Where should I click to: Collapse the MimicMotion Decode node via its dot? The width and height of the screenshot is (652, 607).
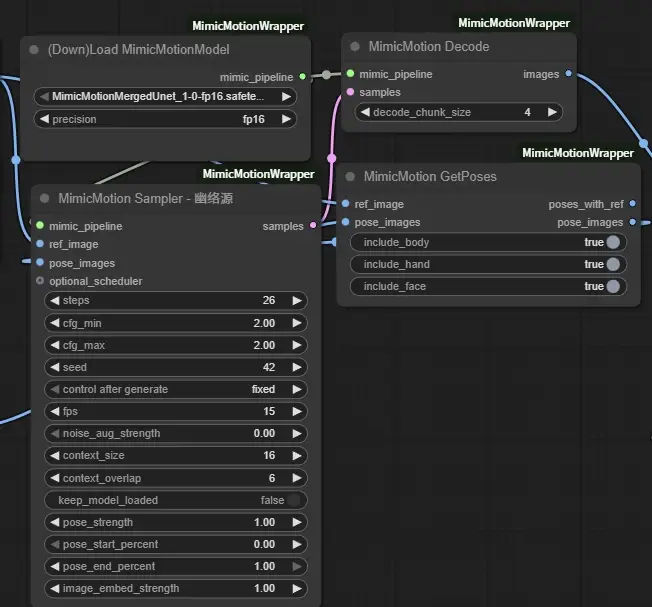354,46
